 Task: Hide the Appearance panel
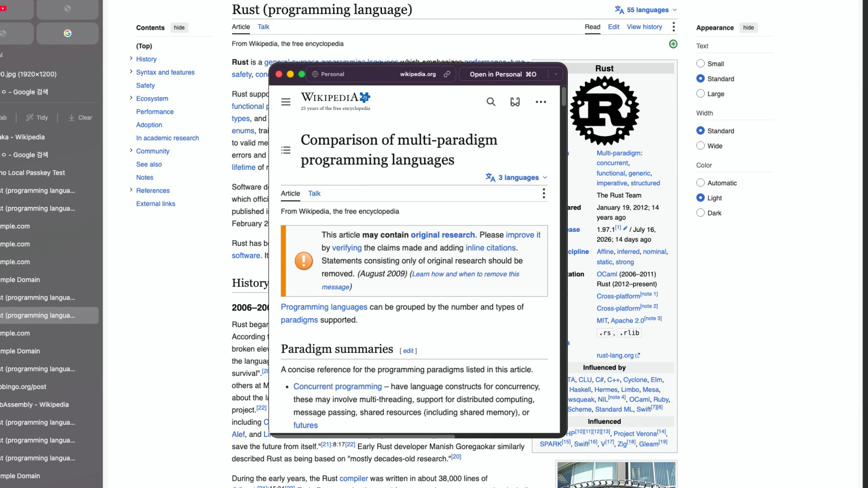(x=748, y=28)
